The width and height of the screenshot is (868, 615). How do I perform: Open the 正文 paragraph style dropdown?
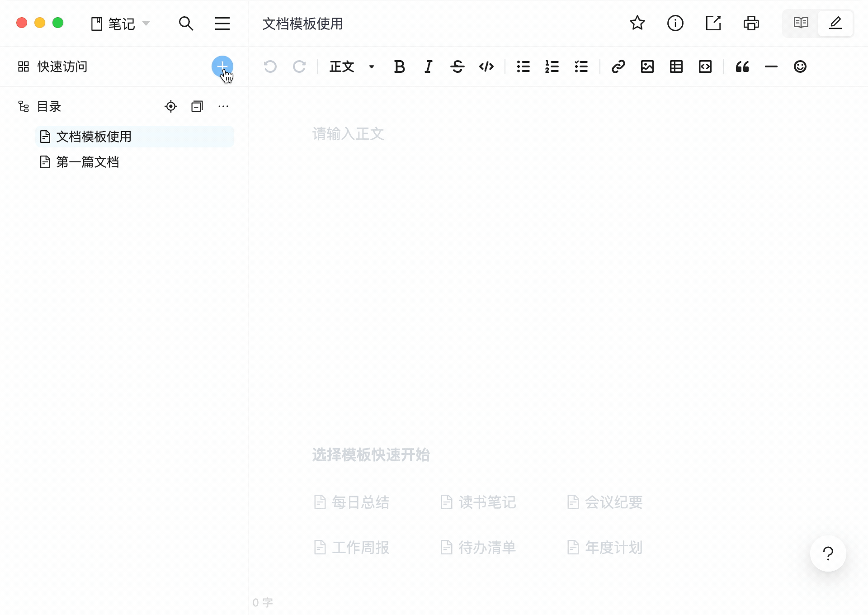coord(352,67)
